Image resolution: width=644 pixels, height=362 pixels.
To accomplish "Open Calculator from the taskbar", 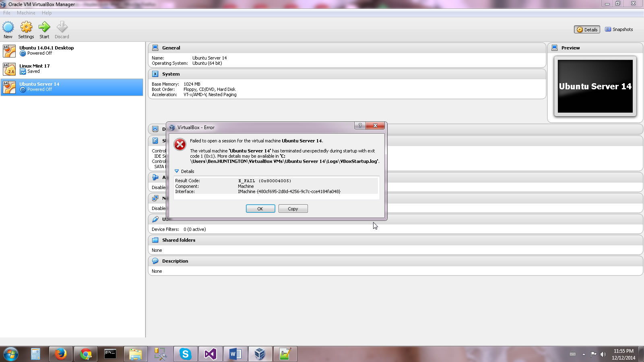I will (35, 354).
